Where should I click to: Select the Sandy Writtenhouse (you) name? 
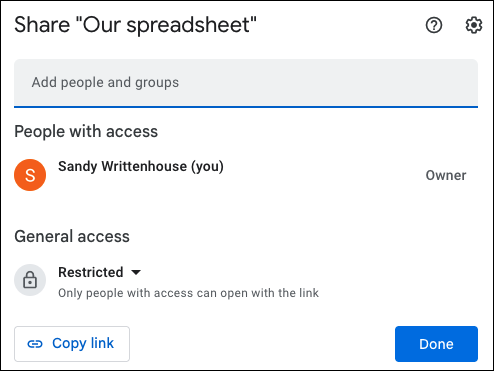pyautogui.click(x=141, y=166)
